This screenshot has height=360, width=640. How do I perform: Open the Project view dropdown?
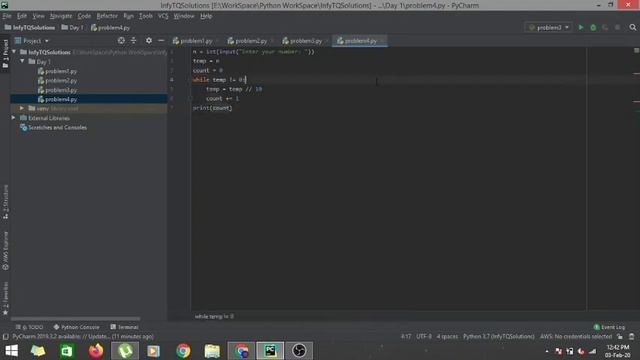point(32,41)
